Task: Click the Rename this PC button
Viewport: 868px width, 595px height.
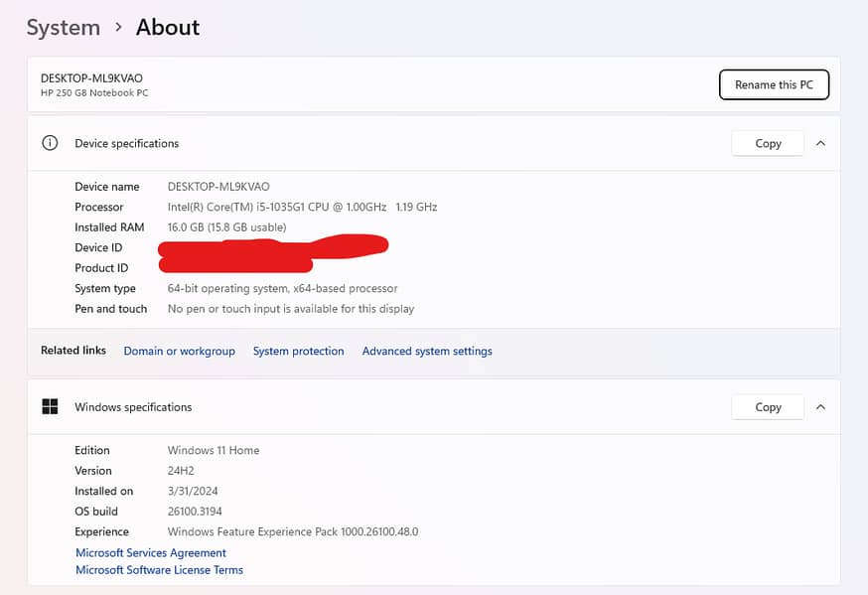Action: pos(774,85)
